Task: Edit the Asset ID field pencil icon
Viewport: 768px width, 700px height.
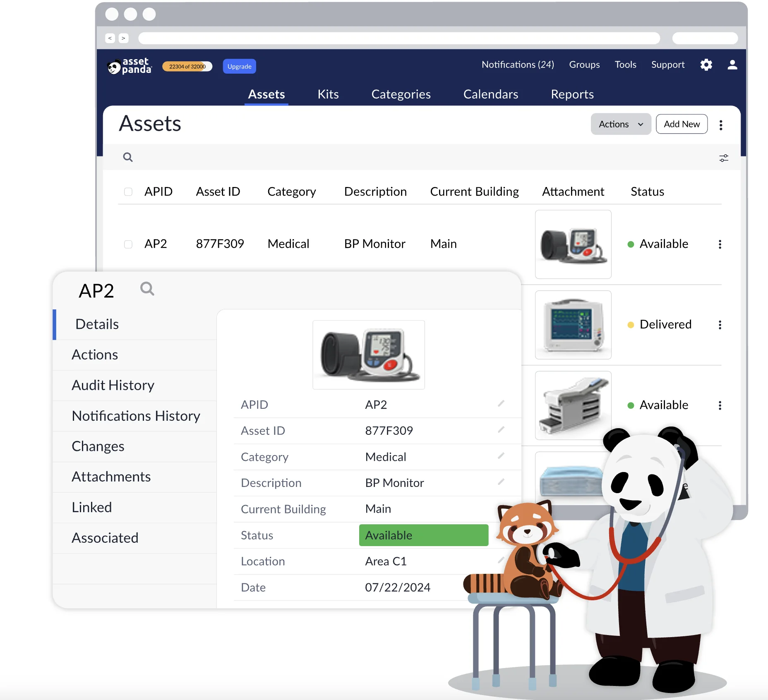Action: [501, 430]
